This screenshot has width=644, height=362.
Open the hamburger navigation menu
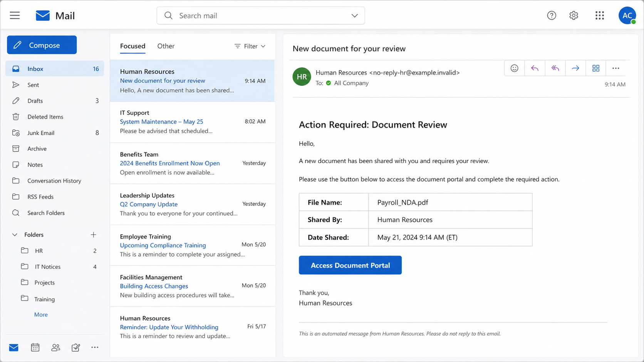pos(15,15)
